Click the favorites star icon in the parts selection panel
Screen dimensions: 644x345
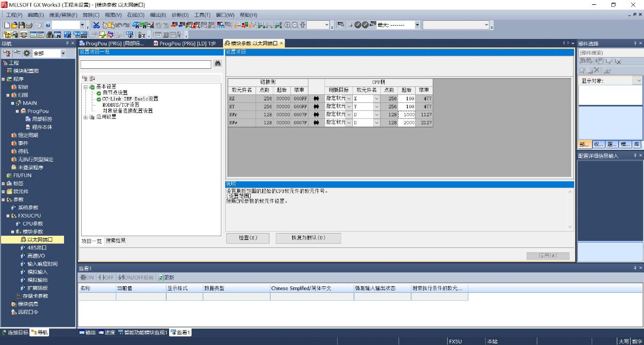[x=583, y=70]
